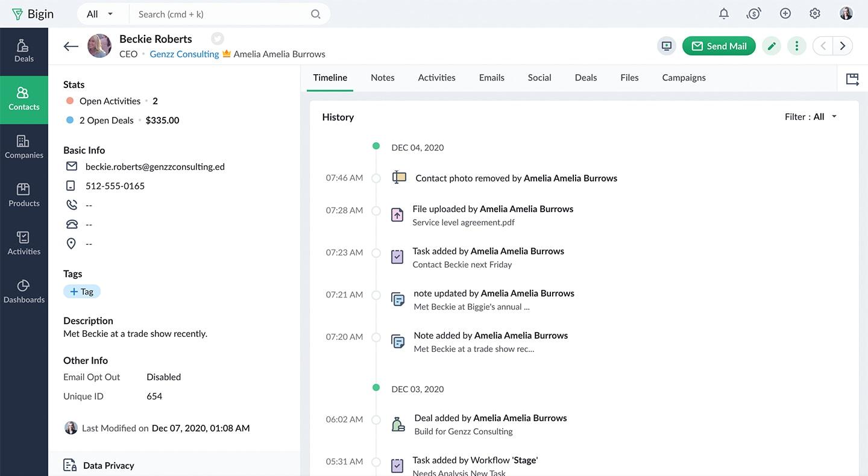Click the Data Privacy section label
The image size is (868, 476).
click(x=108, y=465)
